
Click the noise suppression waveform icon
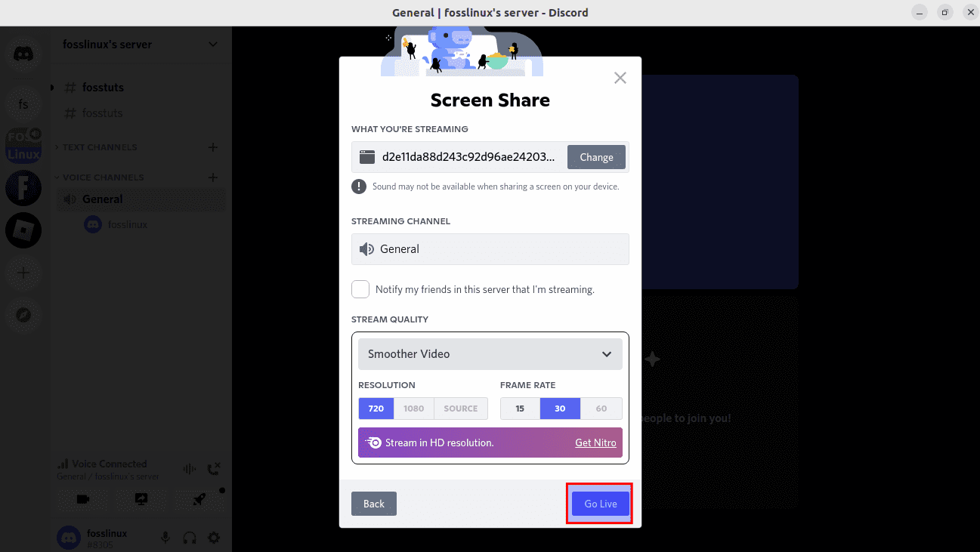coord(190,469)
